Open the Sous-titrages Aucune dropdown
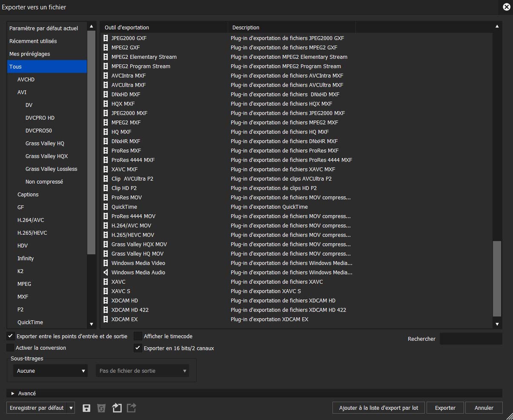Image resolution: width=513 pixels, height=420 pixels. 50,371
